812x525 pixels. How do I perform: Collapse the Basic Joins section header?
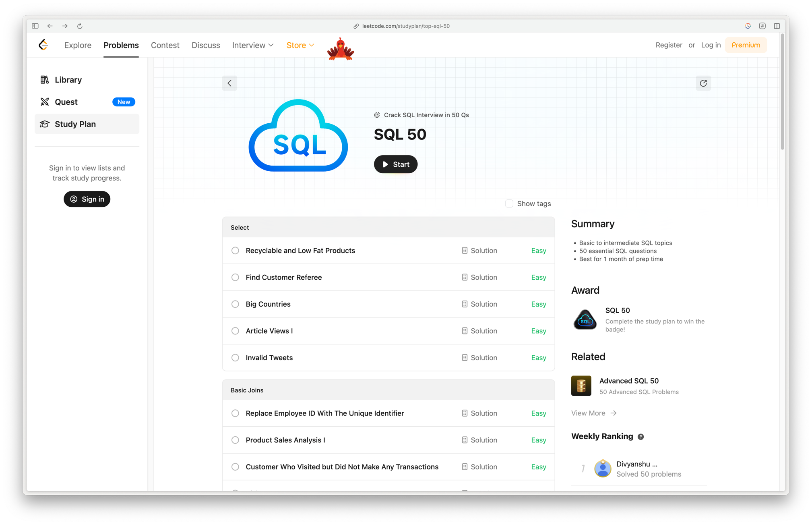(x=388, y=390)
